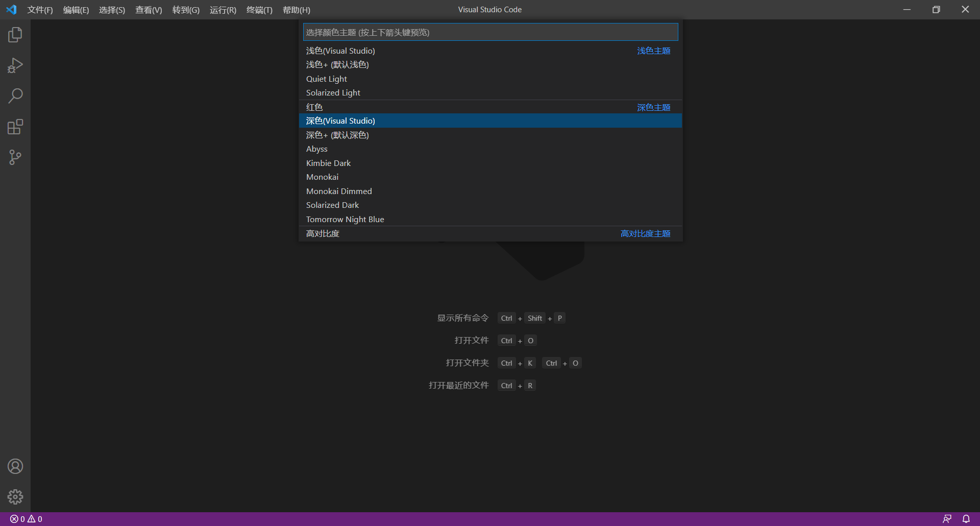Select the 浅色(Visual Studio) theme
Viewport: 980px width, 526px height.
click(491, 51)
